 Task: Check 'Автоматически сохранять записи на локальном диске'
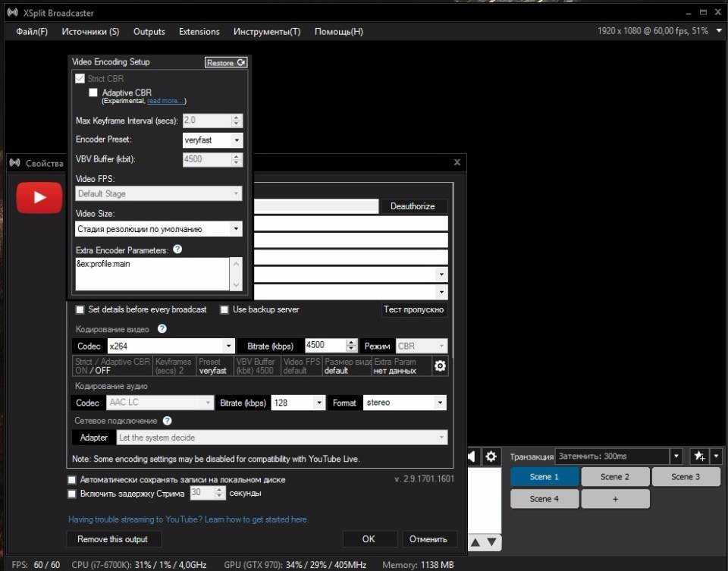71,479
